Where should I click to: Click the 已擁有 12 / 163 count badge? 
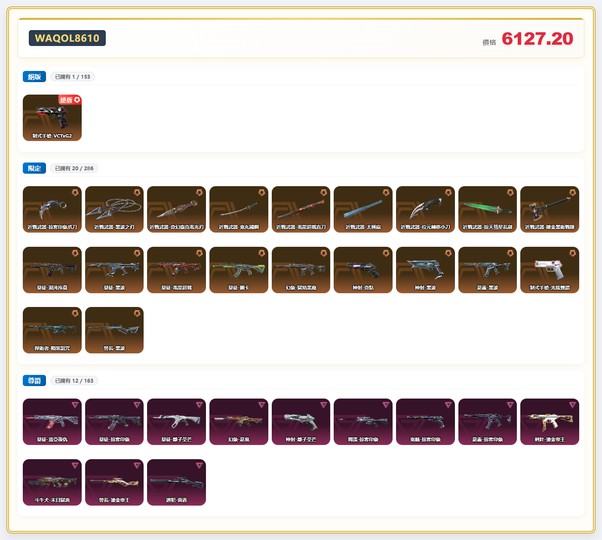coord(75,381)
